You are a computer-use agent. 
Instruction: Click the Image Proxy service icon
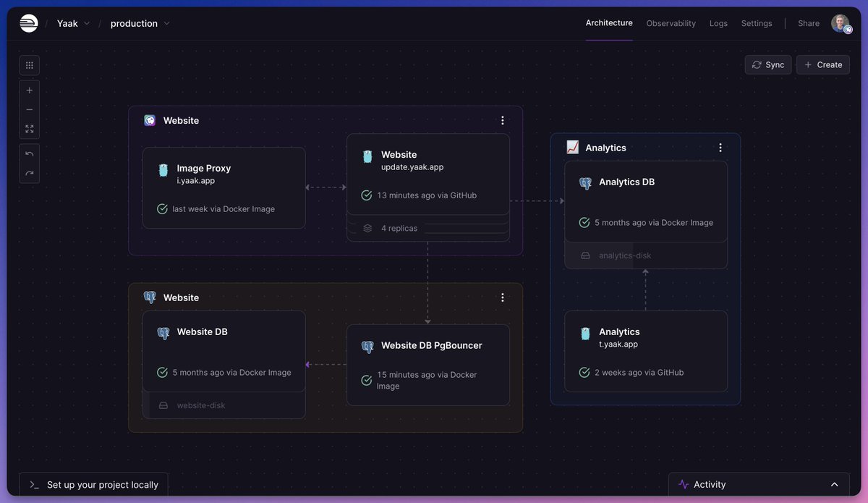point(163,171)
